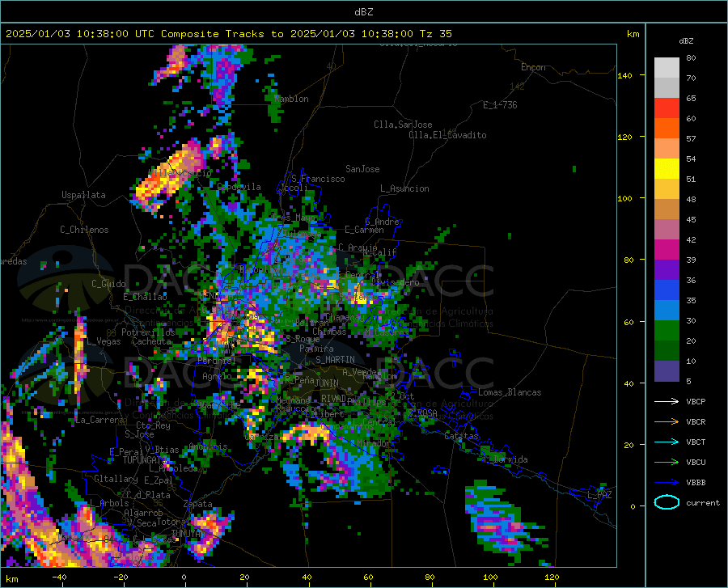
Task: Click the 'C_Chilenos' map label
Action: [x=84, y=230]
